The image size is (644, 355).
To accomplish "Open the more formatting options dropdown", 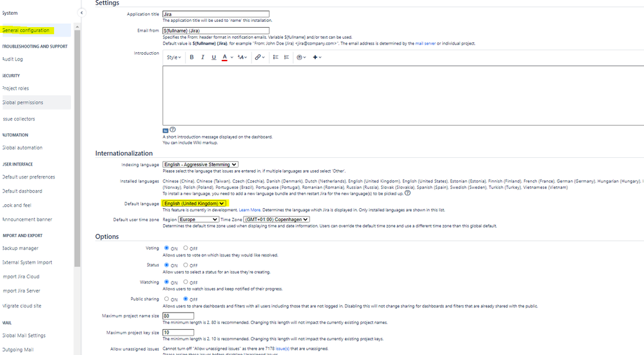I will pyautogui.click(x=242, y=57).
